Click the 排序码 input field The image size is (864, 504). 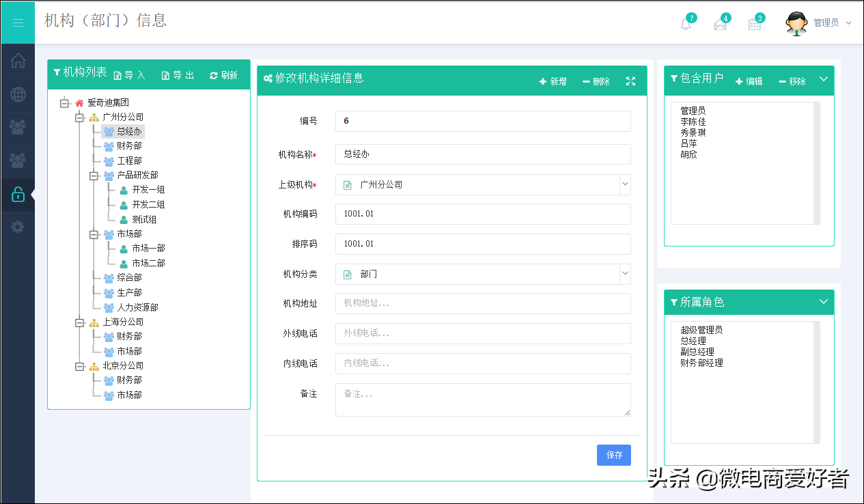tap(483, 244)
